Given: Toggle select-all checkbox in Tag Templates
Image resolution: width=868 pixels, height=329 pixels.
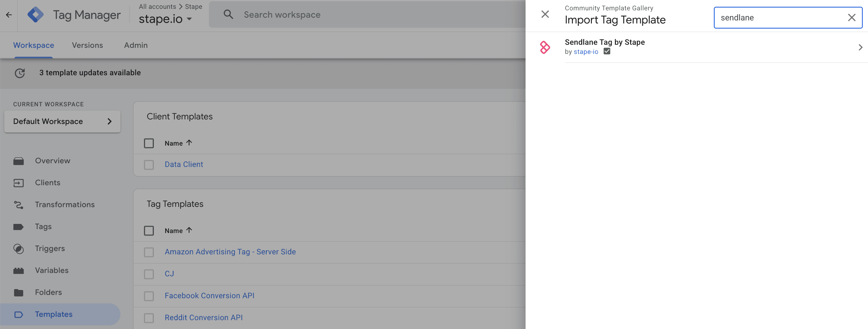Looking at the screenshot, I should coord(149,231).
